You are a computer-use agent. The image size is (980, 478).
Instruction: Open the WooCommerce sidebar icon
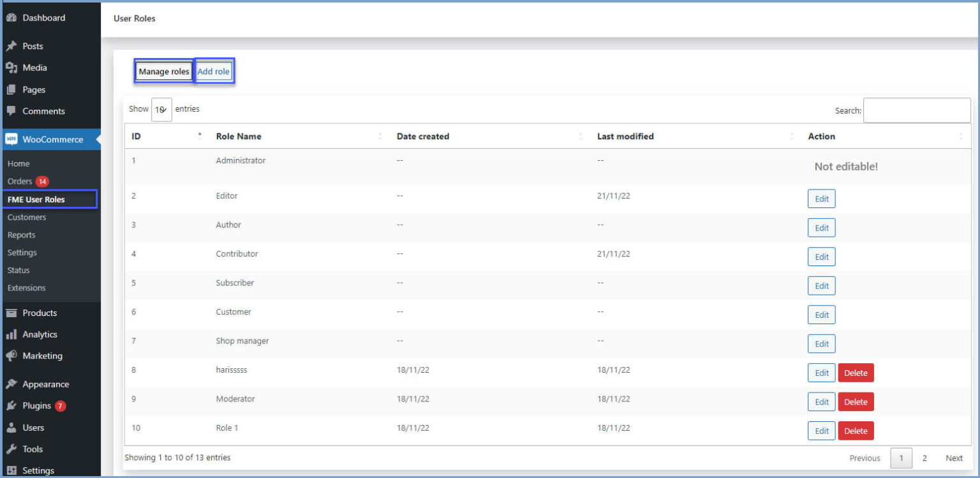point(11,139)
